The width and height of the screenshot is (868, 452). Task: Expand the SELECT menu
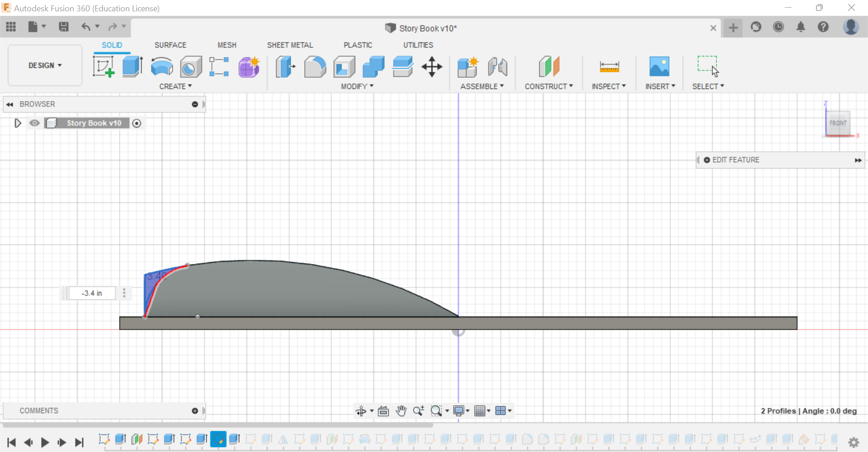click(x=708, y=86)
